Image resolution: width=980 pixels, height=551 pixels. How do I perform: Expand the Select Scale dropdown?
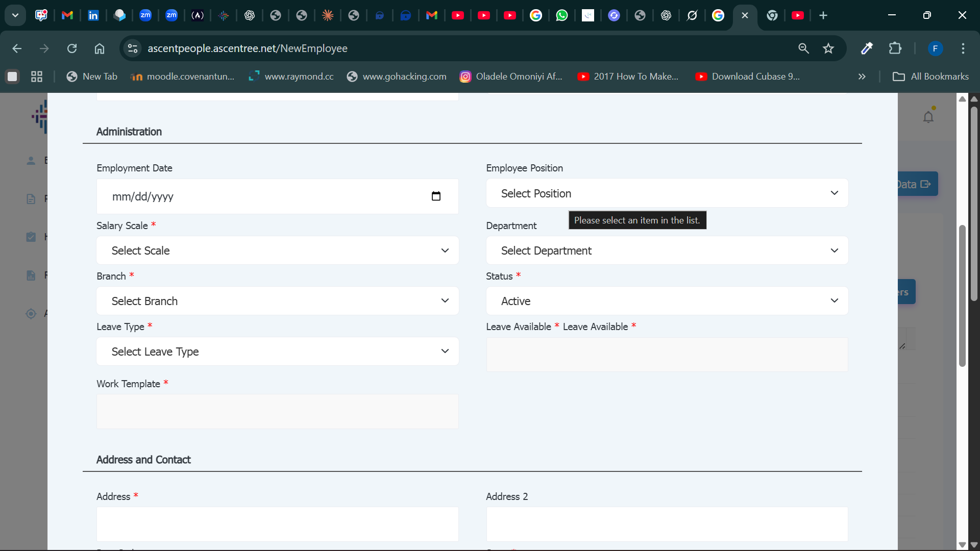277,251
